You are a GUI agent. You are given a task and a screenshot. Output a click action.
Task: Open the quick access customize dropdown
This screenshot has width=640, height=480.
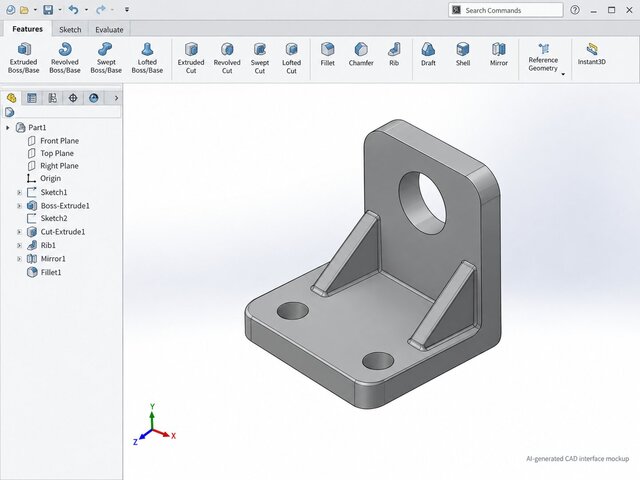click(x=127, y=9)
